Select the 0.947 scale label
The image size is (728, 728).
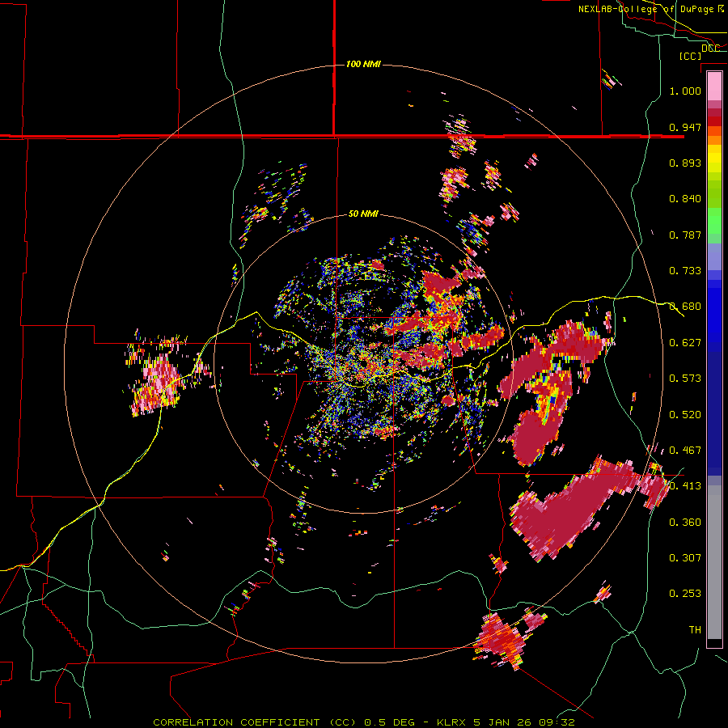(685, 127)
